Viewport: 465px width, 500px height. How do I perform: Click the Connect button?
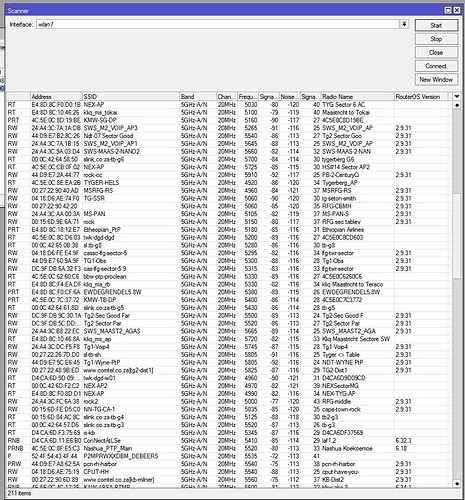pyautogui.click(x=436, y=66)
